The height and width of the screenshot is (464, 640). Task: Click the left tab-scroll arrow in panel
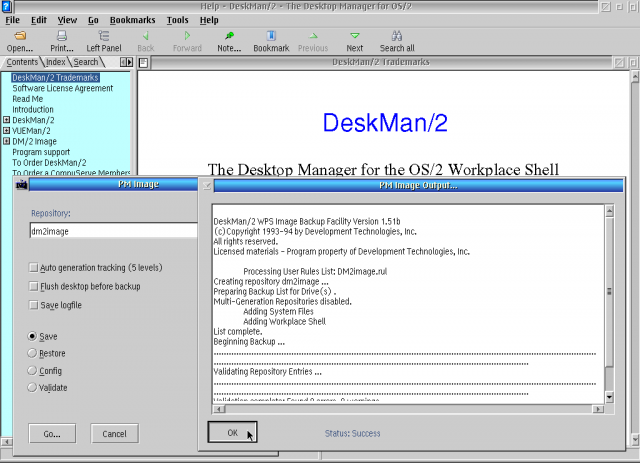123,62
